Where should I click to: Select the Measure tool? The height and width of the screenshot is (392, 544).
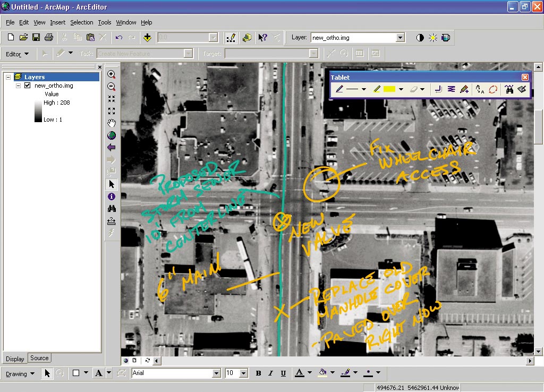112,220
